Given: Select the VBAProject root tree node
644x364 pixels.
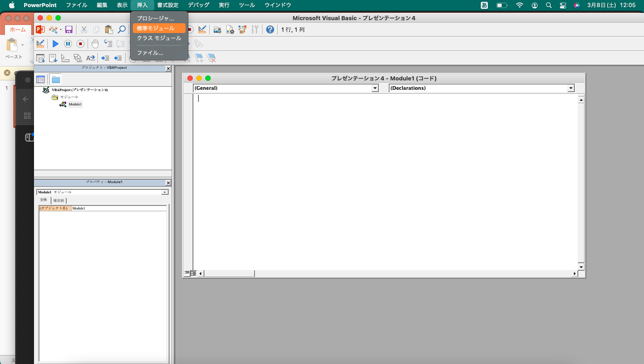Looking at the screenshot, I should click(x=80, y=90).
